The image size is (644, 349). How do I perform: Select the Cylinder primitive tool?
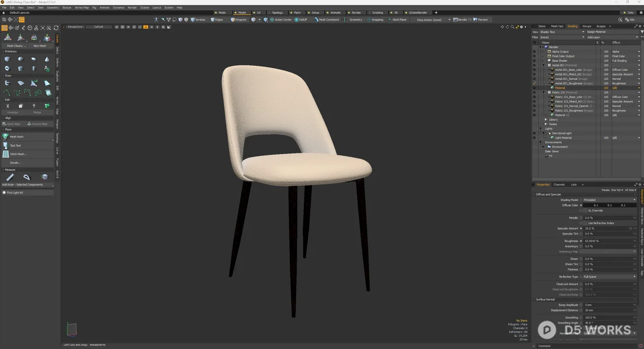click(21, 68)
